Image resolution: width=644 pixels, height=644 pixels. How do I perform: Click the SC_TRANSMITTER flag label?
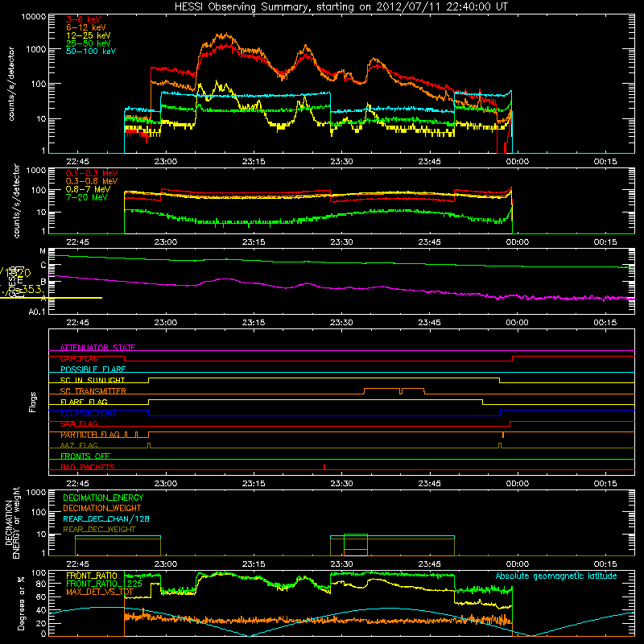[93, 390]
